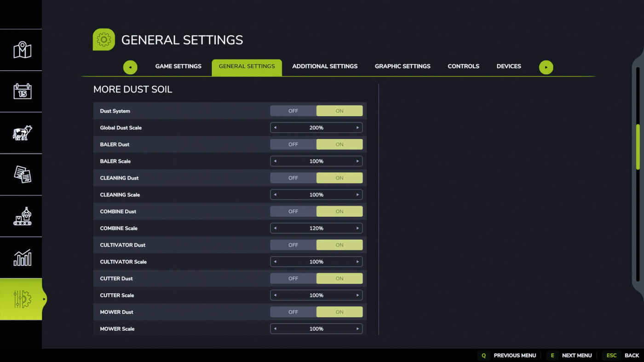The image size is (644, 362).
Task: Open the animals cow icon page
Action: [22, 133]
